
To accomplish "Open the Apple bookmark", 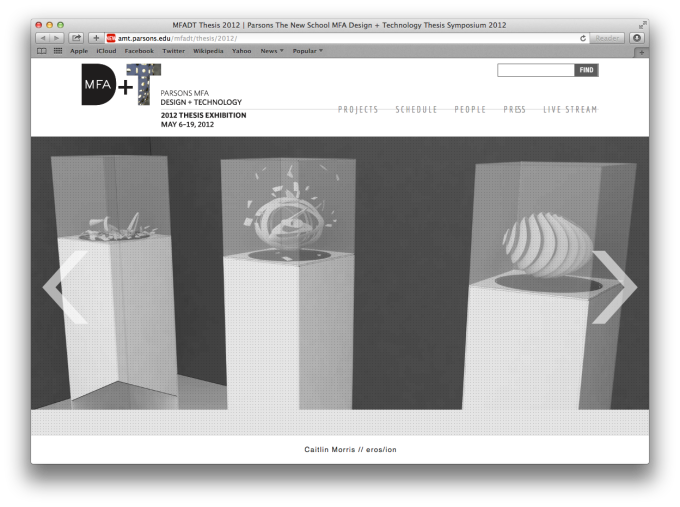I will (x=79, y=51).
